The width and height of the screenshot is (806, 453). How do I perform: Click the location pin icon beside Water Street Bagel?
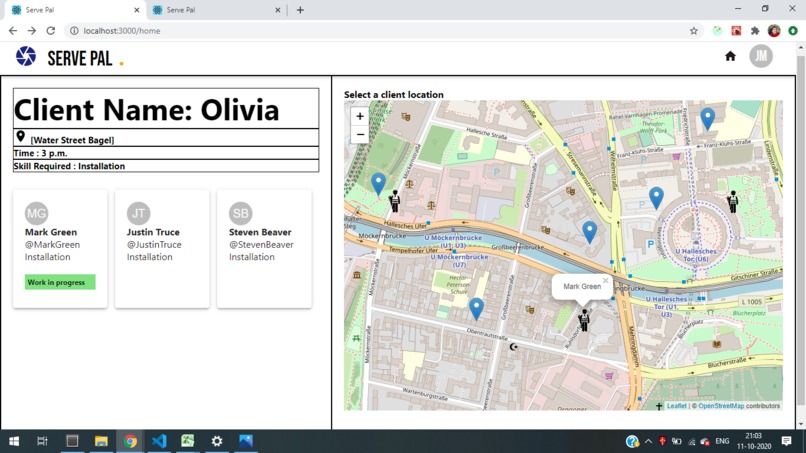pyautogui.click(x=21, y=137)
